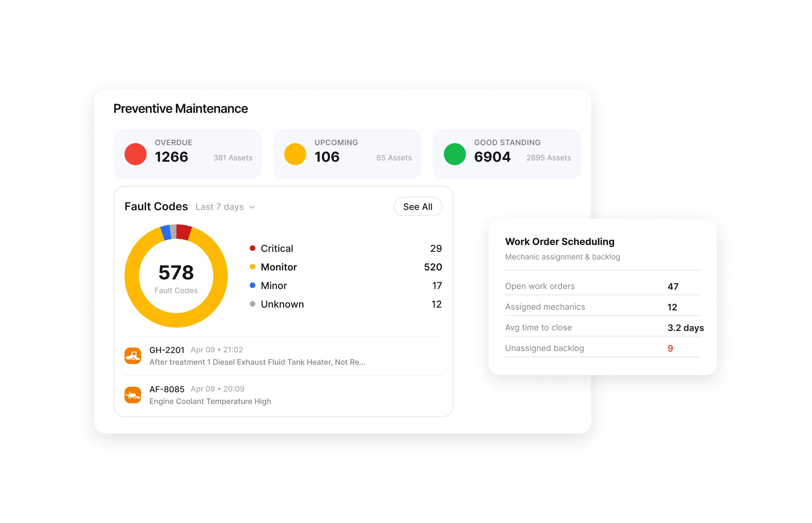812x523 pixels.
Task: Click the red Overdue status circle
Action: (x=136, y=154)
